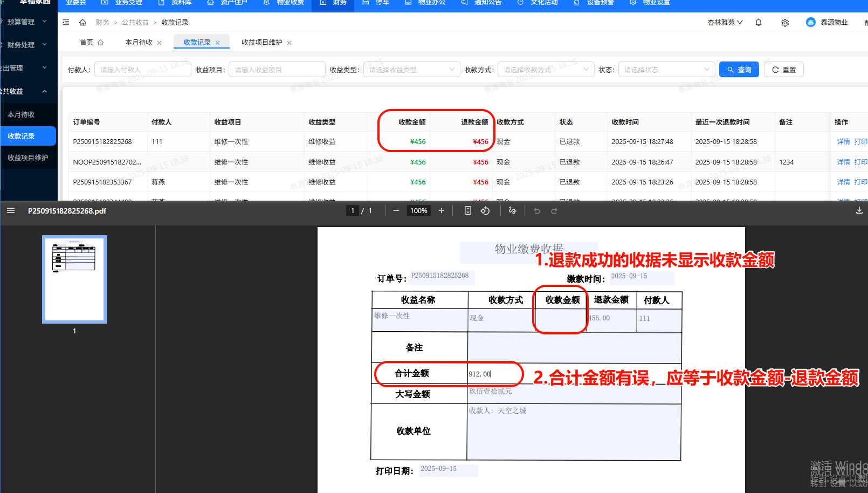Toggle the PDF sidebar panel
868x493 pixels.
[x=11, y=210]
